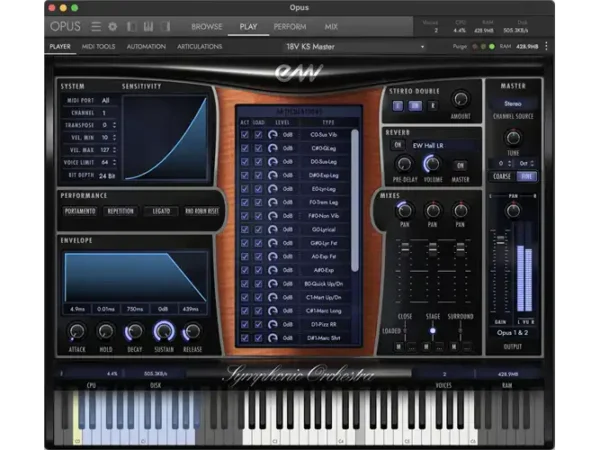
Task: Open the hamburger main menu
Action: point(96,26)
